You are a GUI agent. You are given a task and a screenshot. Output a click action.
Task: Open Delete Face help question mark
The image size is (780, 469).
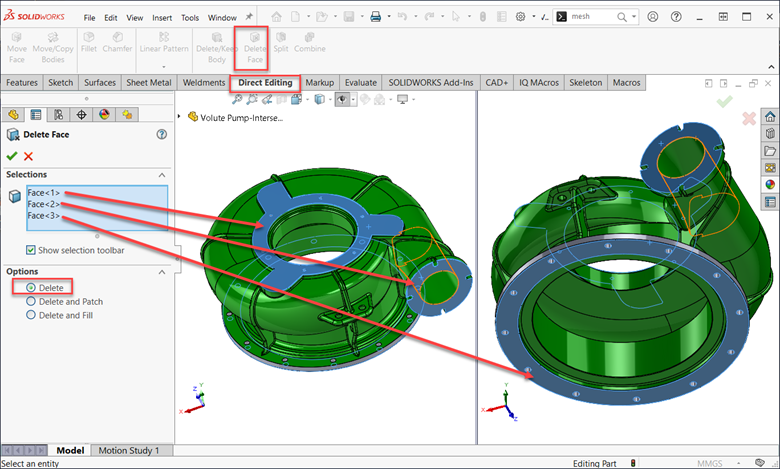162,134
